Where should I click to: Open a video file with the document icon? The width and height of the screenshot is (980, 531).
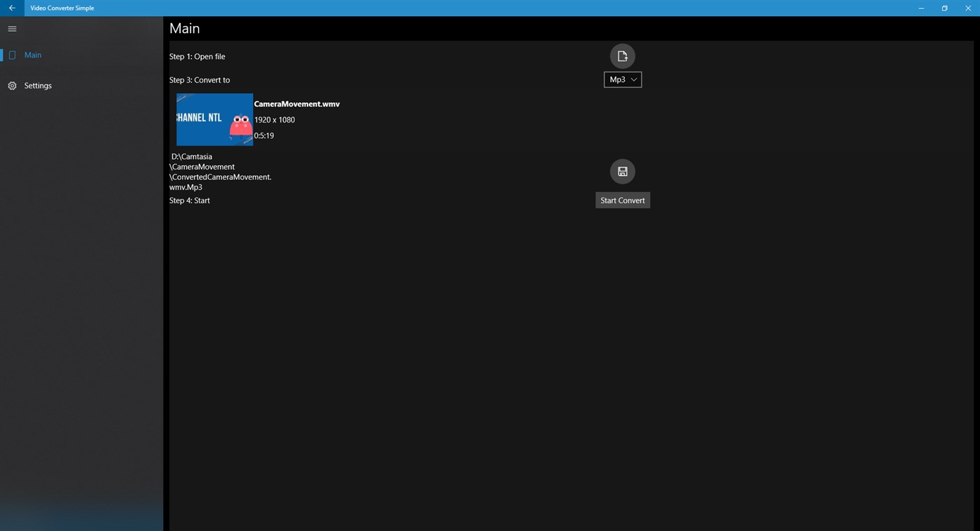(622, 55)
